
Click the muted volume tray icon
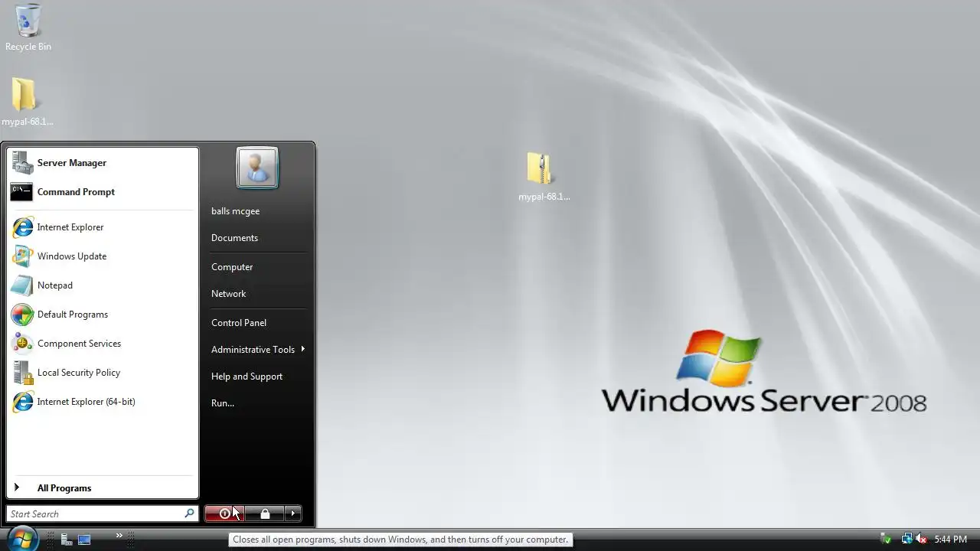[921, 540]
